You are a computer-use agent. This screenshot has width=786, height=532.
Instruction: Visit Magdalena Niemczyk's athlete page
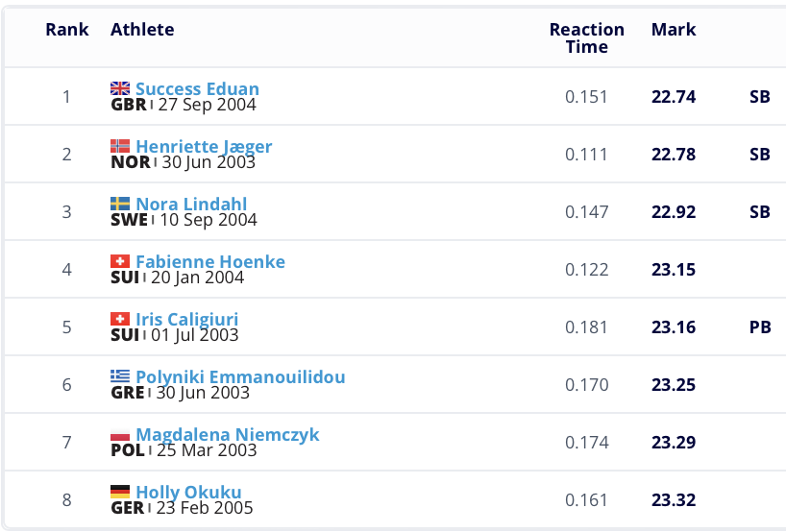[x=228, y=435]
